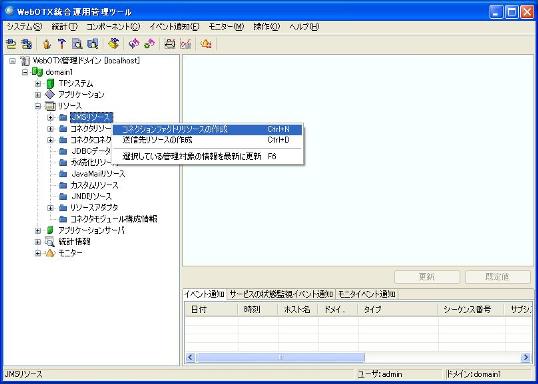Click the green icon next to TPシステム

click(50, 83)
